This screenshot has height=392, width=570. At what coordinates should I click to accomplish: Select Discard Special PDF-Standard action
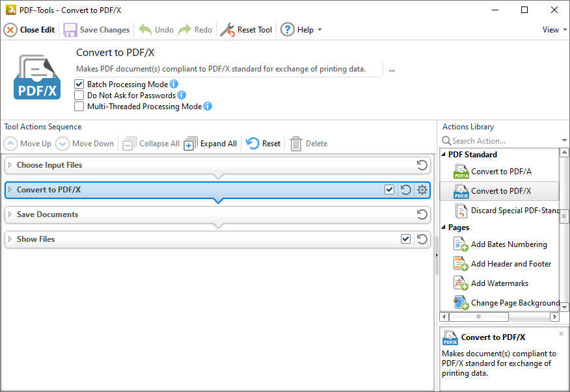click(500, 211)
